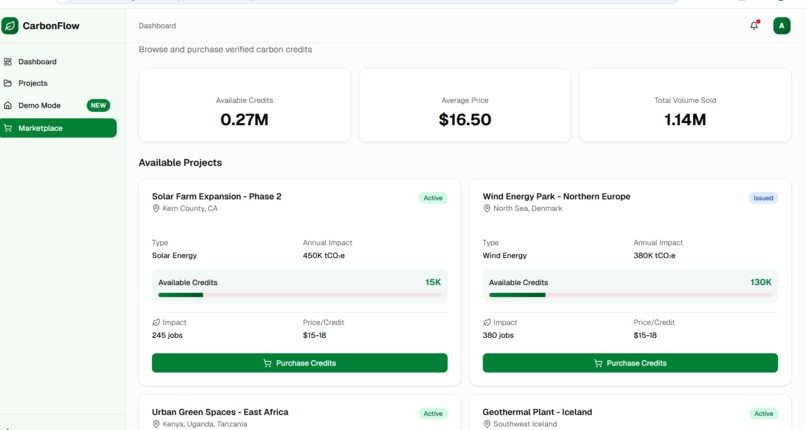806x430 pixels.
Task: Click the leaf Impact icon in Wind Energy card
Action: pos(487,323)
